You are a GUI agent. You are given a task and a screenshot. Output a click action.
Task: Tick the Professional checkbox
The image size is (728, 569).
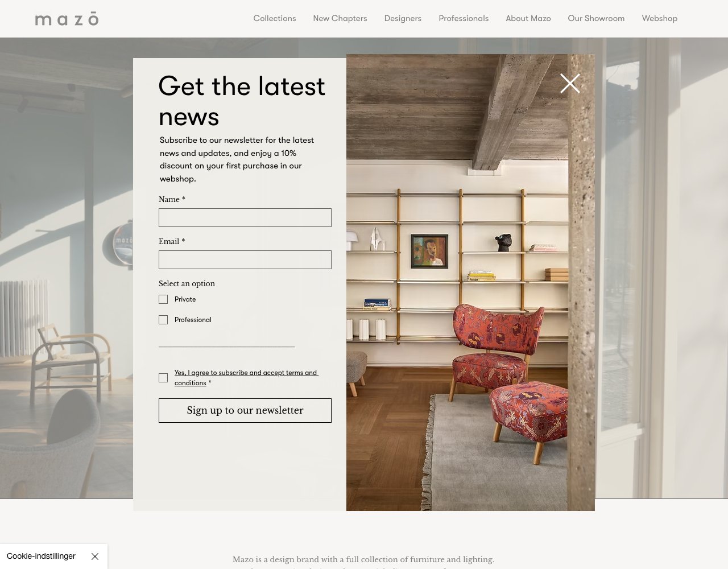[x=163, y=320]
